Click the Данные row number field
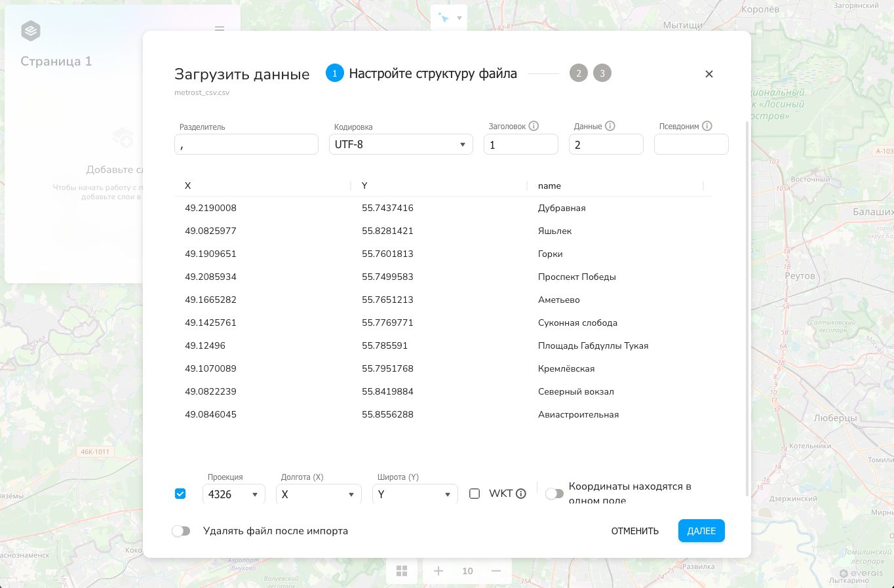 [x=606, y=144]
